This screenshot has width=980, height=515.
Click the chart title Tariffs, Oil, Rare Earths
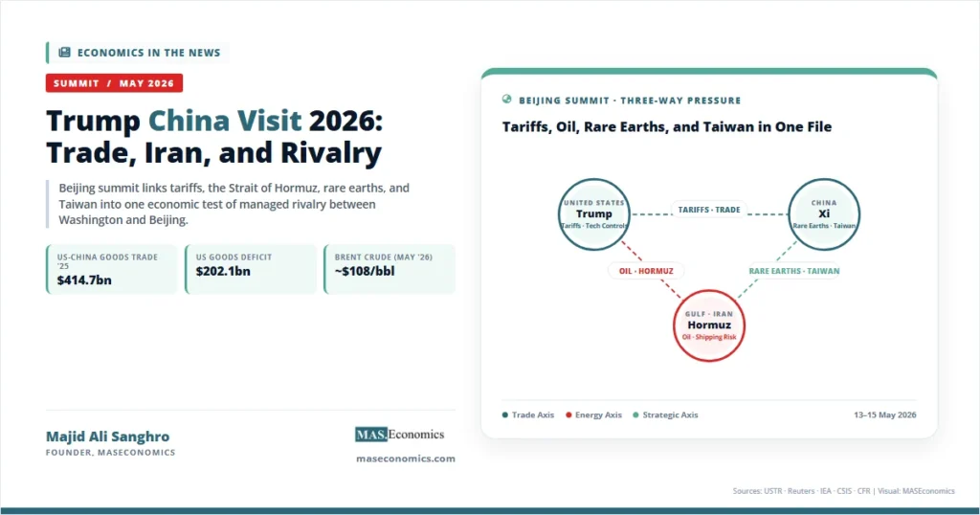[x=667, y=127]
